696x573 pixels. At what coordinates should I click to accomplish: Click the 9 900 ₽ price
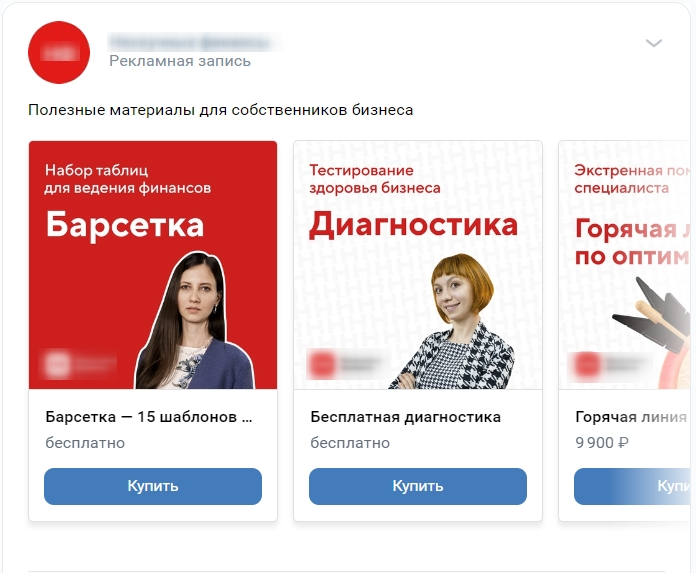coord(602,443)
